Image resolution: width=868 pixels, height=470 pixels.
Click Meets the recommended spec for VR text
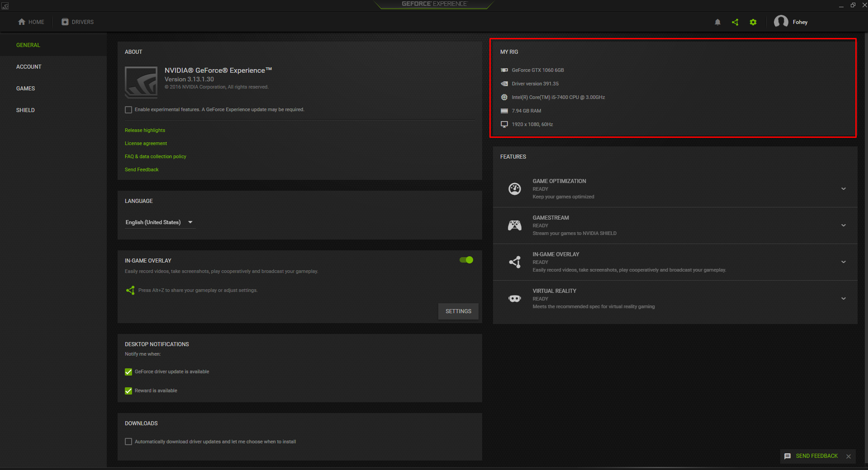point(593,306)
